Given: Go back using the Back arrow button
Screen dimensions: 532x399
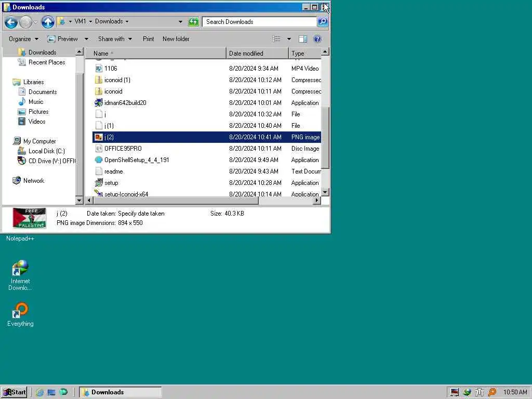Looking at the screenshot, I should pos(11,22).
